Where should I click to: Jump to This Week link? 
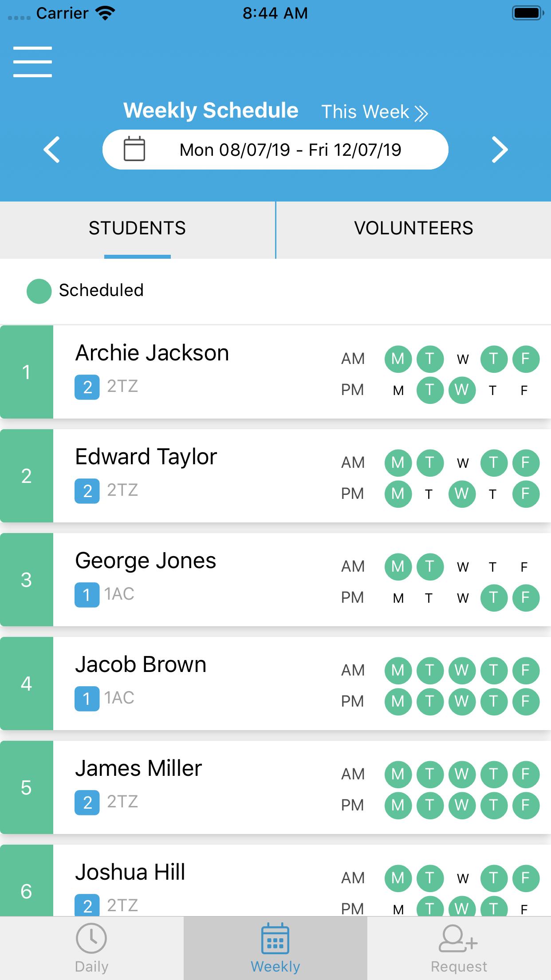point(374,112)
